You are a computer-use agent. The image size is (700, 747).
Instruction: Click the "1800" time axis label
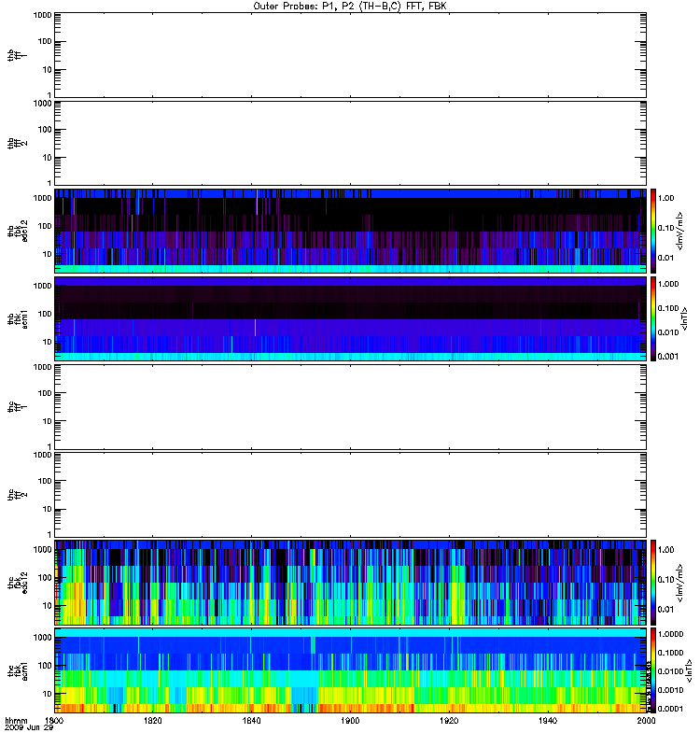[x=54, y=721]
